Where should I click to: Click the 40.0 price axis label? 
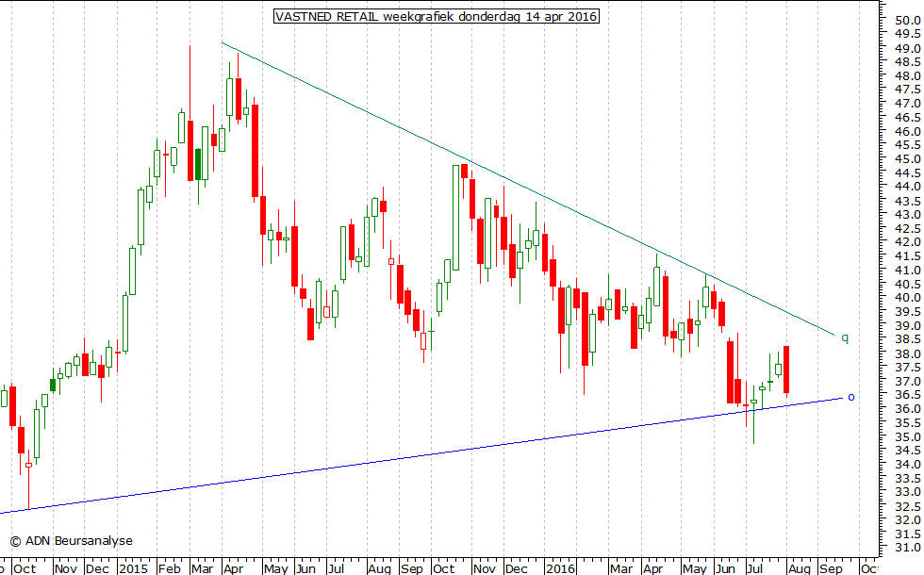pos(908,298)
